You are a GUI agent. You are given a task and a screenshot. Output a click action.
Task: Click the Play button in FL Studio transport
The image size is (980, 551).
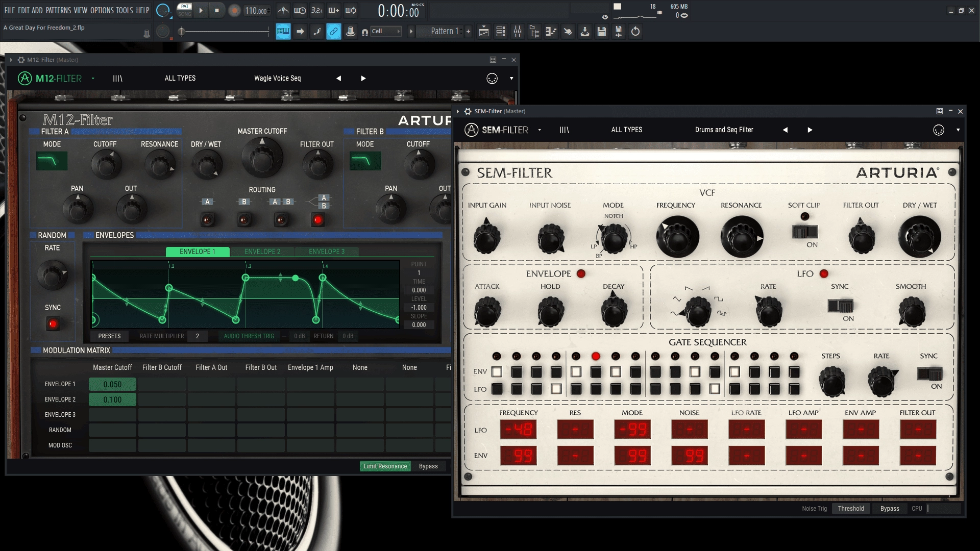pos(201,10)
